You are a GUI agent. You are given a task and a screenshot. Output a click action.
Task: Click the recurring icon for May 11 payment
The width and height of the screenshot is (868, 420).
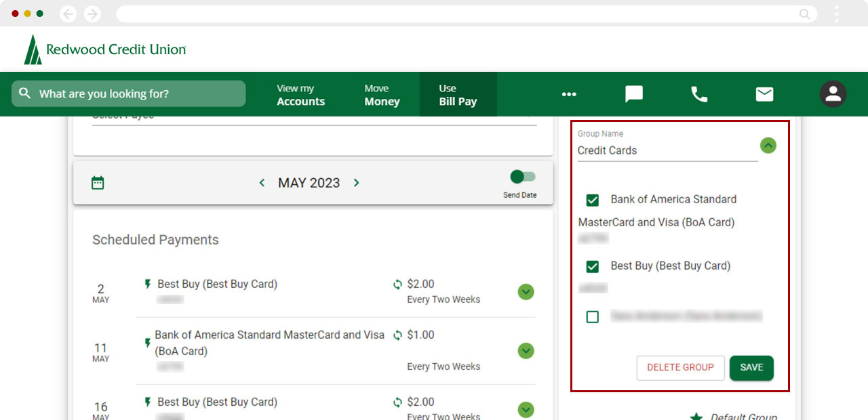tap(398, 335)
